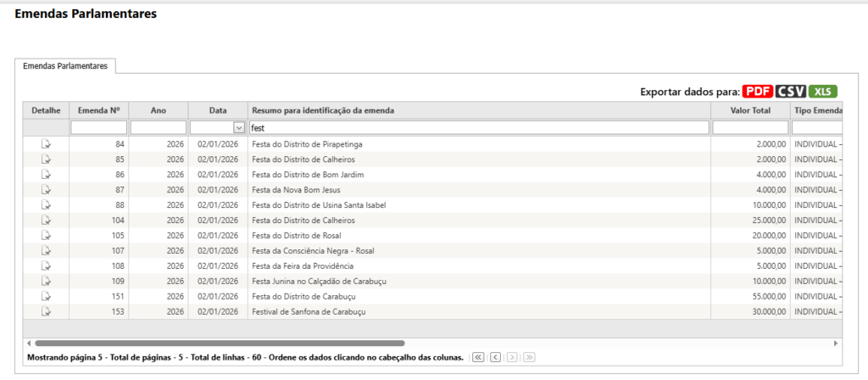Open detail icon for emenda 84
This screenshot has width=868, height=380.
pos(46,144)
